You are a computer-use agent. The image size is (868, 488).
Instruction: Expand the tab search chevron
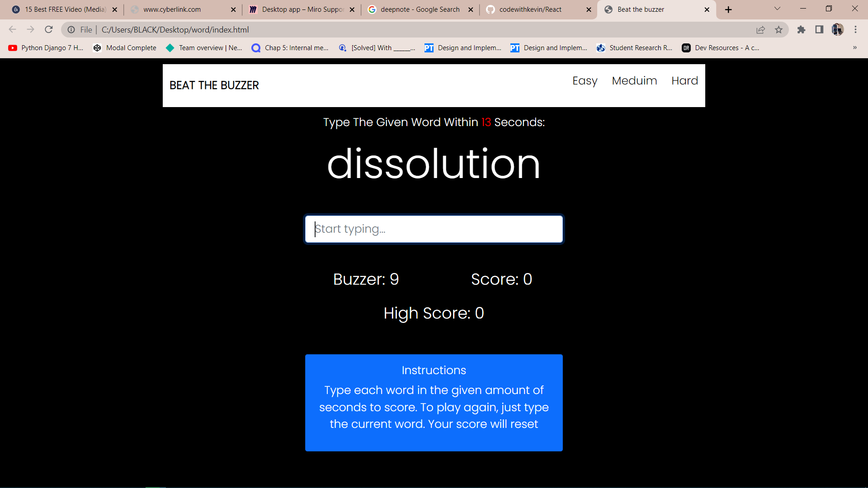tap(777, 9)
